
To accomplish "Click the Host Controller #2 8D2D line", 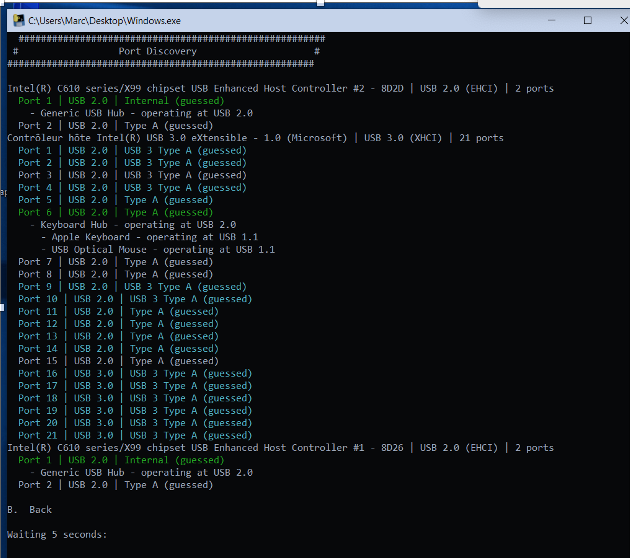I will pyautogui.click(x=280, y=88).
